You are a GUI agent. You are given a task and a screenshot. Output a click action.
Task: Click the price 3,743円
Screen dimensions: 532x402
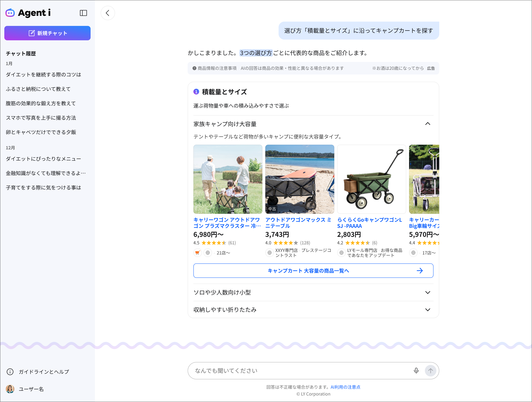(x=277, y=234)
